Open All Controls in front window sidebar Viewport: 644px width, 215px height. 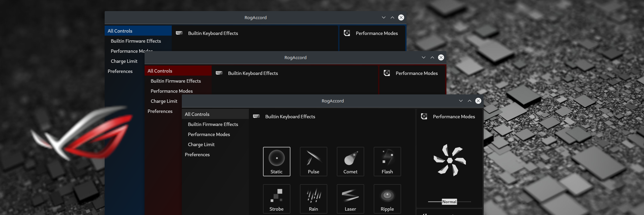pyautogui.click(x=215, y=114)
